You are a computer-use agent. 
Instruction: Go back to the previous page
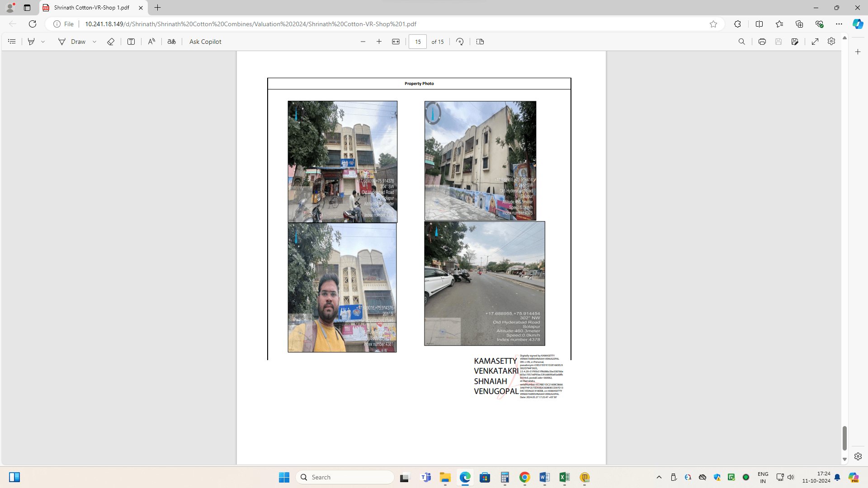pos(13,24)
